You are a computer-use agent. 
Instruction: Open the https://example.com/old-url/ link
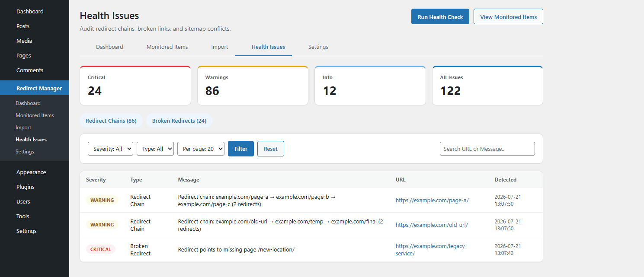click(x=432, y=225)
